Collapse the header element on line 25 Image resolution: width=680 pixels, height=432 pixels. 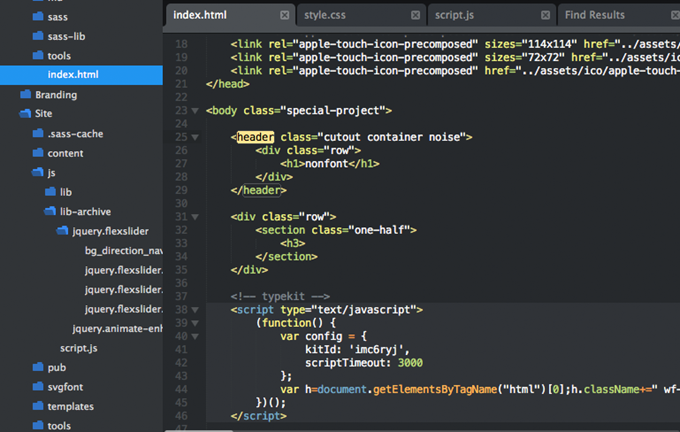click(195, 137)
